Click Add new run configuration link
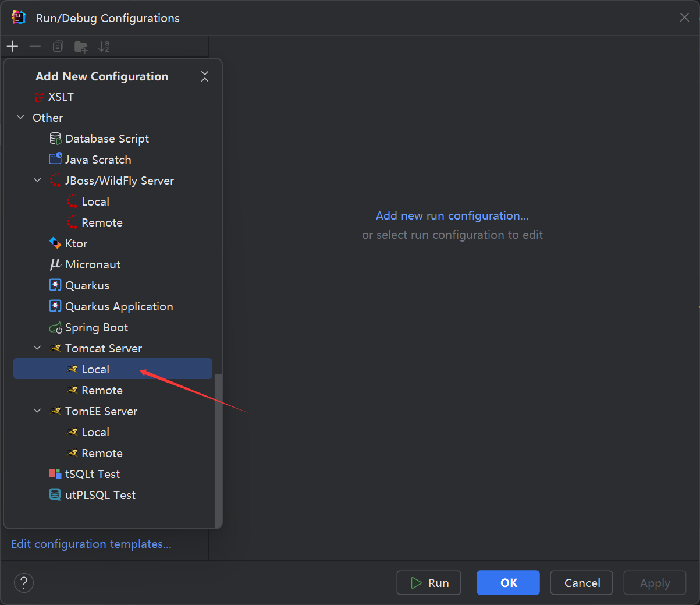 452,215
